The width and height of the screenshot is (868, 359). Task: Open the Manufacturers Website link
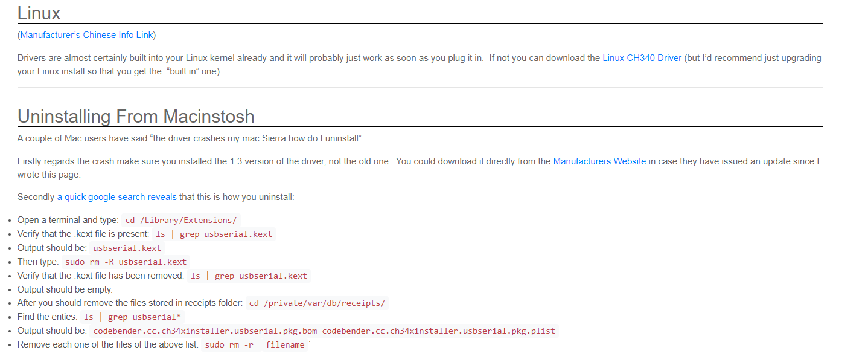tap(599, 161)
